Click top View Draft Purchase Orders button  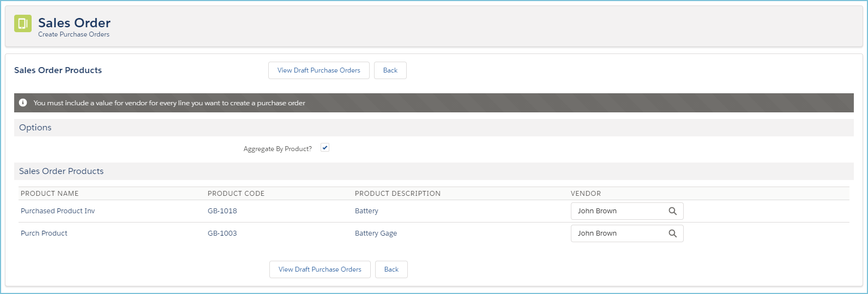point(318,70)
